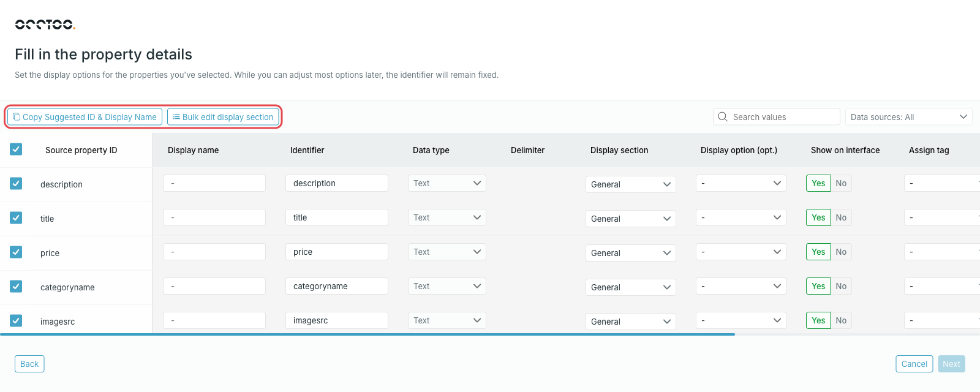Viewport: 980px width, 392px height.
Task: Click the Display name column header
Action: pos(193,150)
